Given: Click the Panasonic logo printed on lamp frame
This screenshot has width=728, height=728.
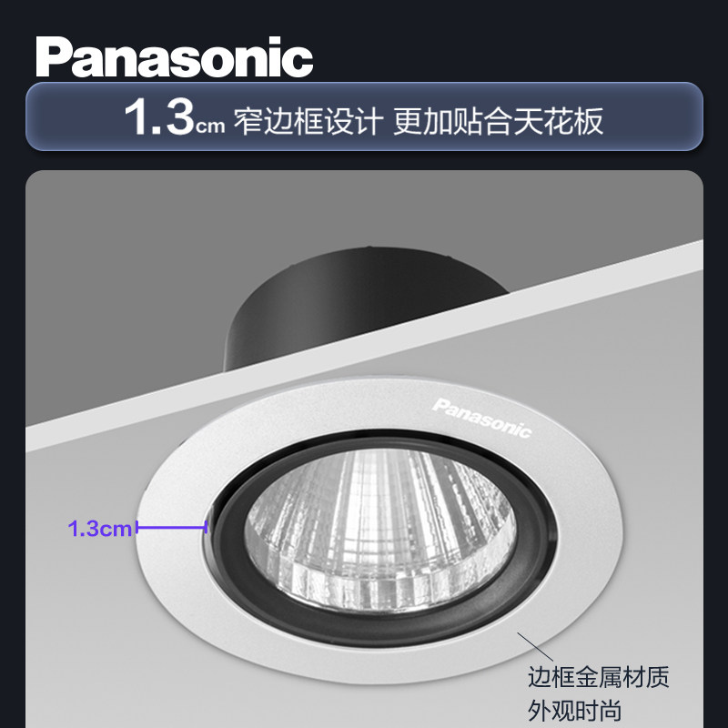Looking at the screenshot, I should pyautogui.click(x=481, y=419).
